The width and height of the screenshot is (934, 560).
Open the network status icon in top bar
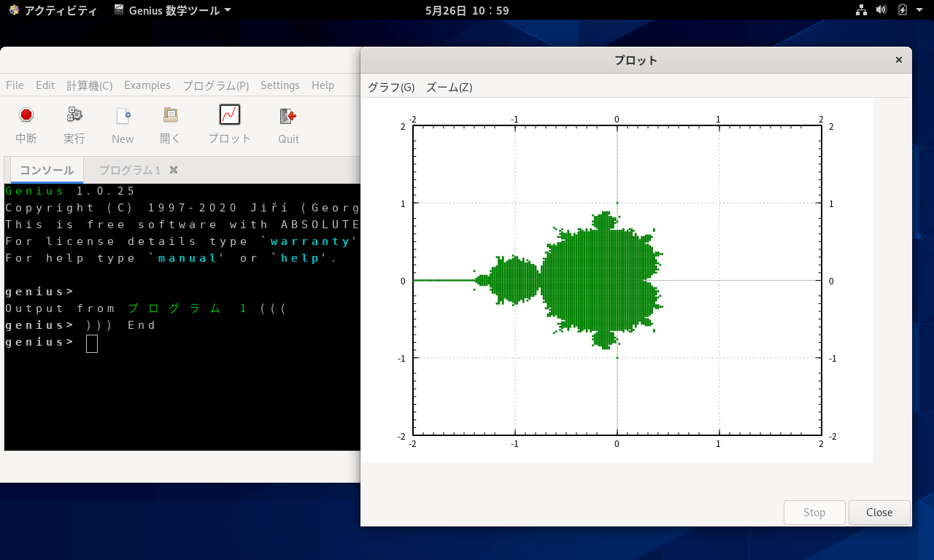861,10
